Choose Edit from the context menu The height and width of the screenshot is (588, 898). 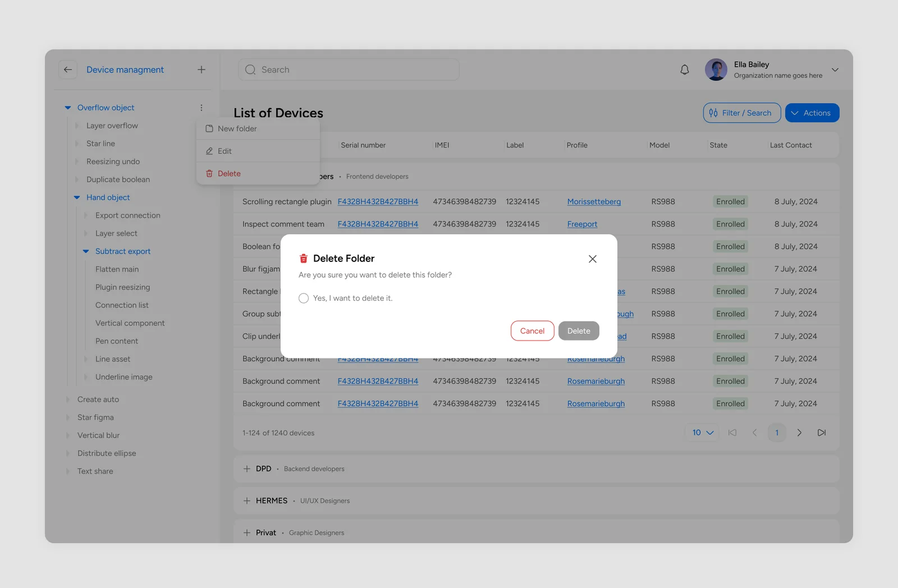pos(258,151)
